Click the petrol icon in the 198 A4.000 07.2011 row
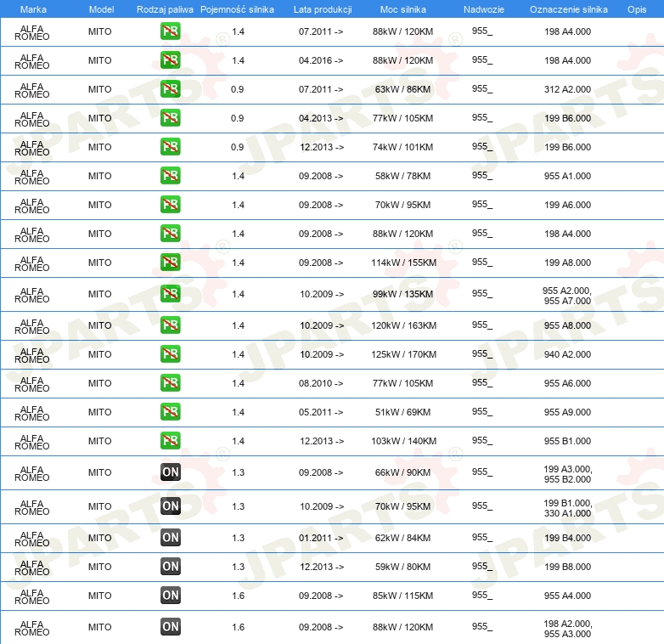 pyautogui.click(x=170, y=31)
